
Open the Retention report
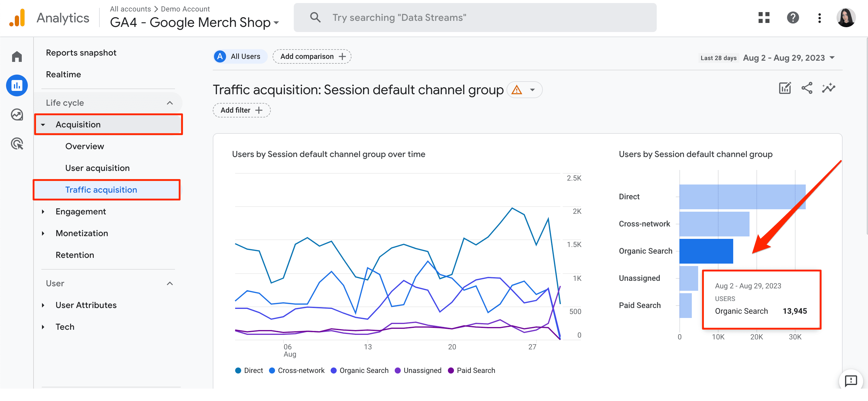[75, 255]
